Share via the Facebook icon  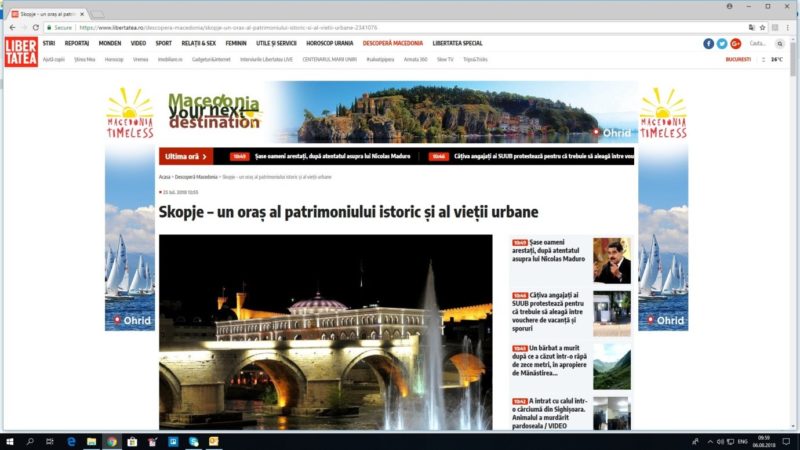[708, 44]
